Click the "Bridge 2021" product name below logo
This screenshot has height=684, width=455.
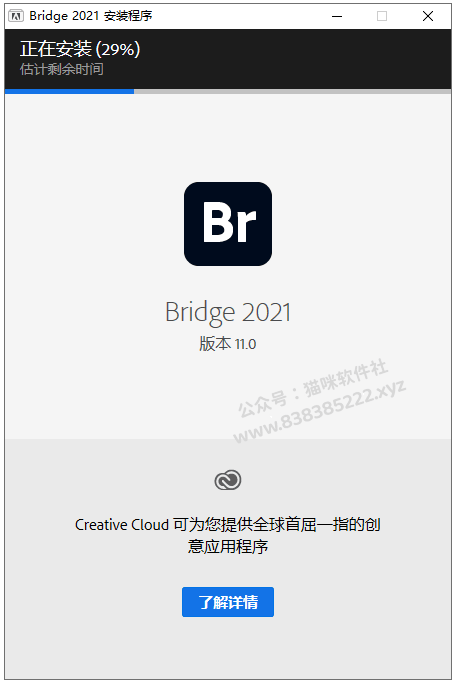pos(228,312)
